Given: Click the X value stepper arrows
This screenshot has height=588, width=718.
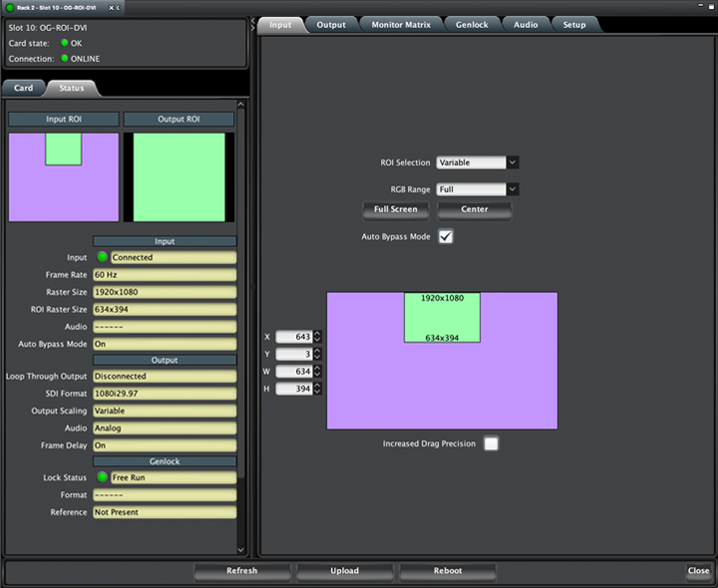Looking at the screenshot, I should (317, 337).
